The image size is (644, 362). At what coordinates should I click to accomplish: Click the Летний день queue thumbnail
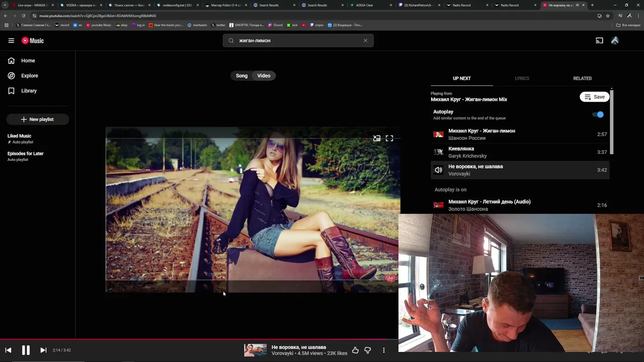pyautogui.click(x=439, y=205)
